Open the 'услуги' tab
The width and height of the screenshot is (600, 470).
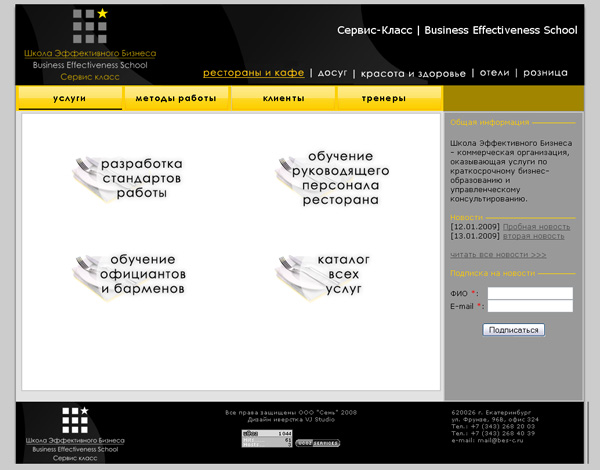tap(70, 98)
